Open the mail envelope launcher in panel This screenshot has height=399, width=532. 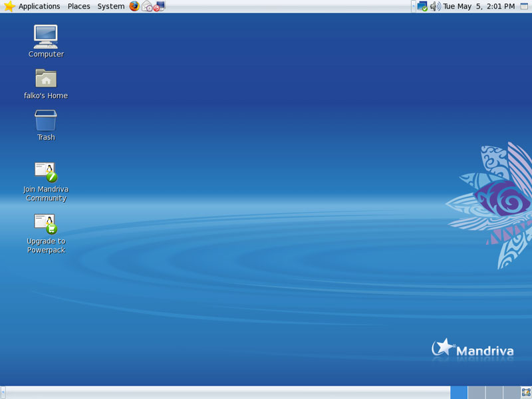[x=147, y=6]
